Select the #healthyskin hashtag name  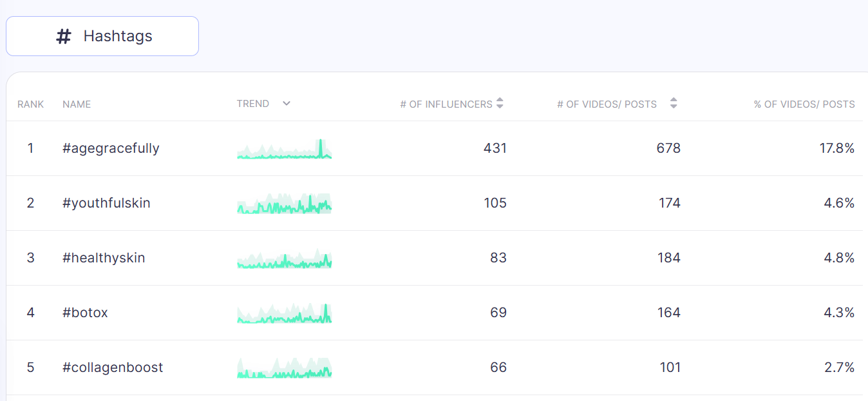[x=104, y=258]
